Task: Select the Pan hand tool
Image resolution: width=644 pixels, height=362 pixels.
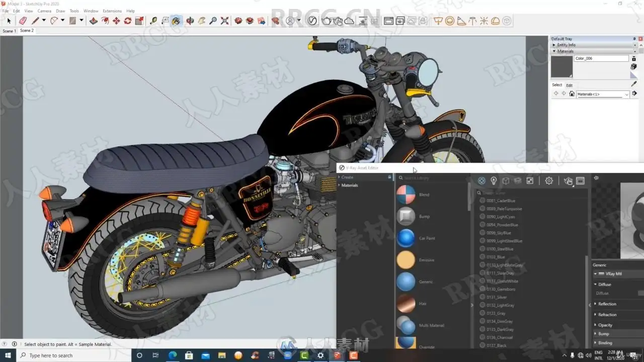Action: [x=202, y=21]
